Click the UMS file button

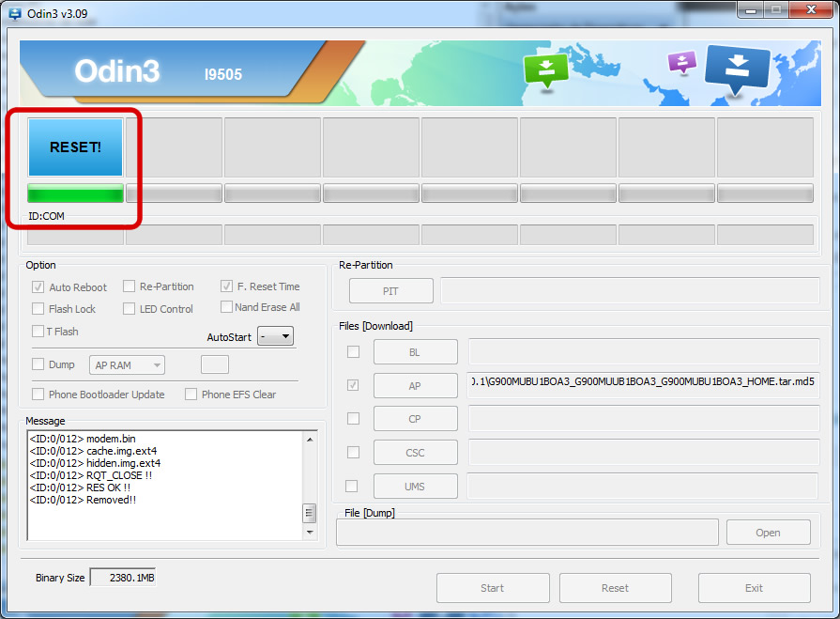pos(415,487)
